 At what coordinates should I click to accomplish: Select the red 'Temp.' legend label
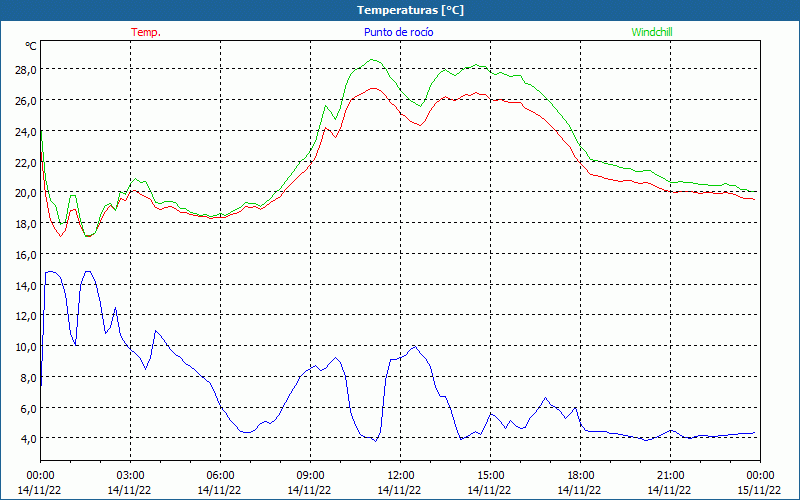(146, 32)
